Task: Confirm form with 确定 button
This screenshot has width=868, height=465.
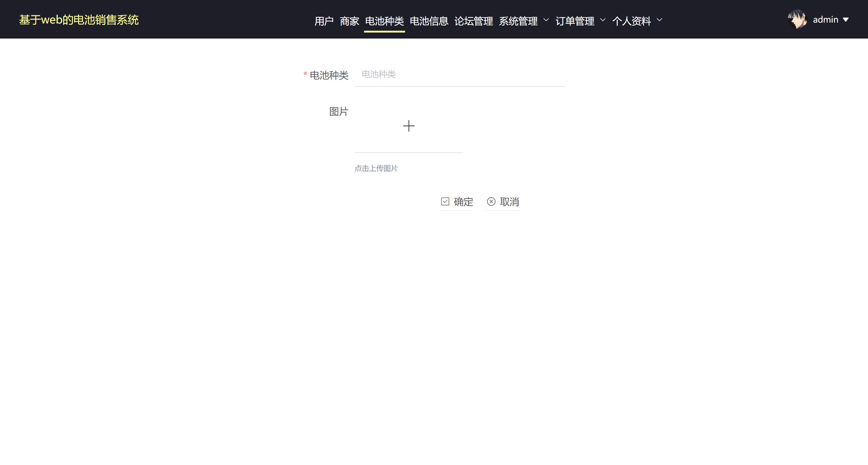Action: [x=457, y=202]
